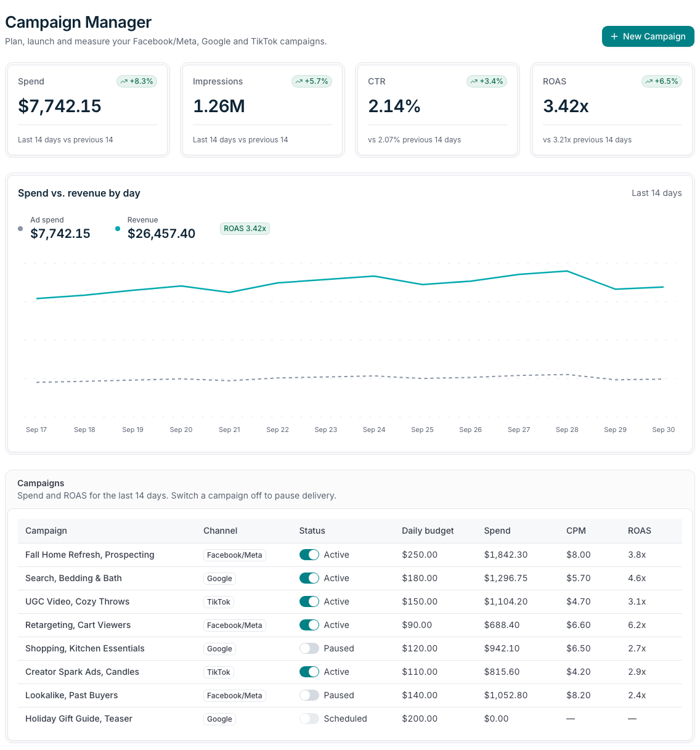Click the gray Ad spend legend dot
Image resolution: width=700 pixels, height=750 pixels.
click(x=20, y=229)
